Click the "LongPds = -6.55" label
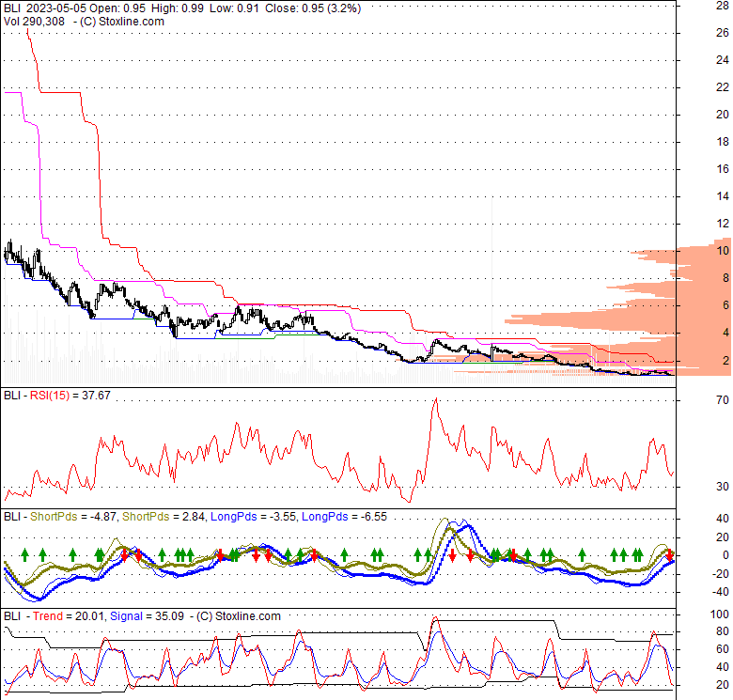 point(344,517)
